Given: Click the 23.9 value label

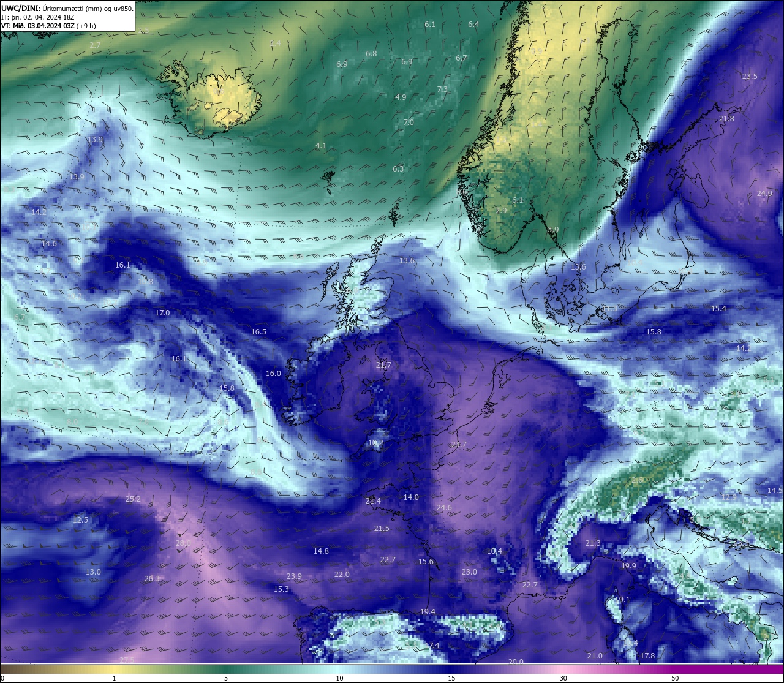Looking at the screenshot, I should click(x=294, y=576).
